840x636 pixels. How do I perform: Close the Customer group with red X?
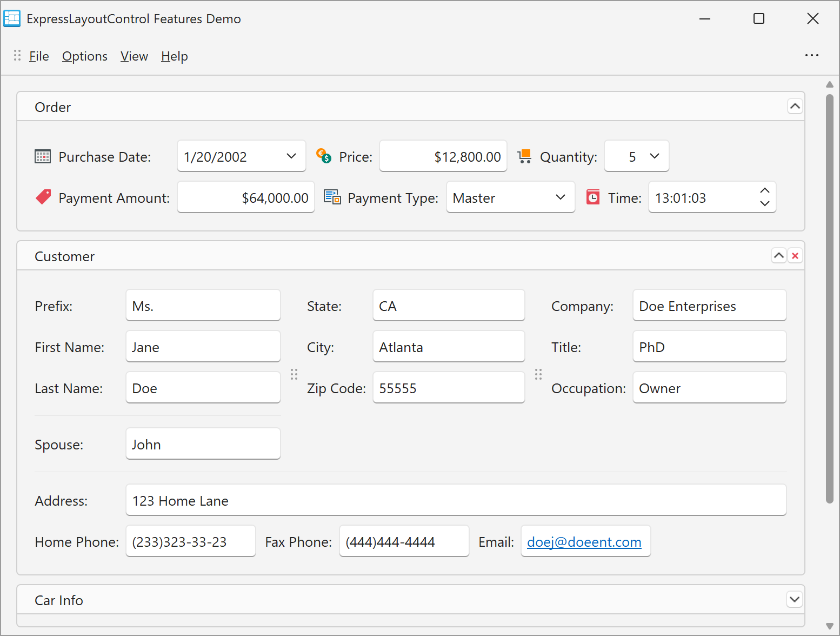coord(795,256)
